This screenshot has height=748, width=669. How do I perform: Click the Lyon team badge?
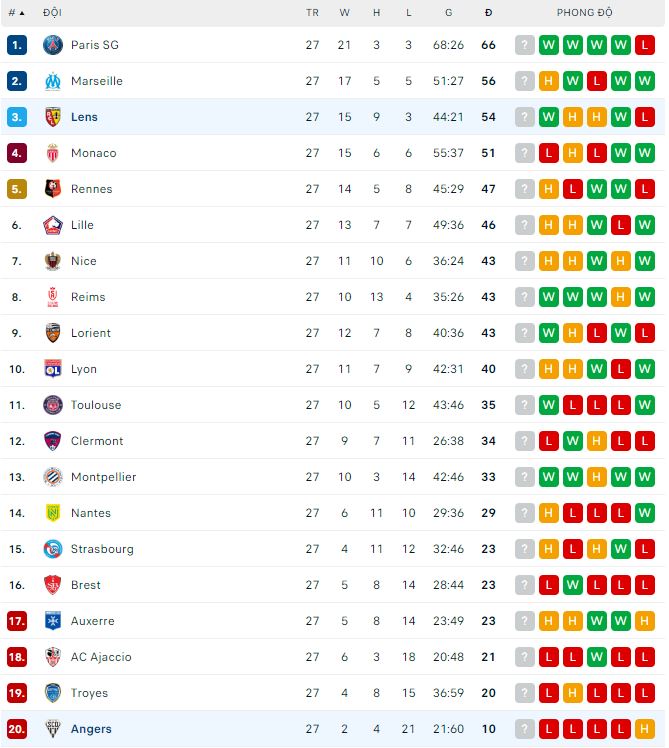(x=53, y=369)
